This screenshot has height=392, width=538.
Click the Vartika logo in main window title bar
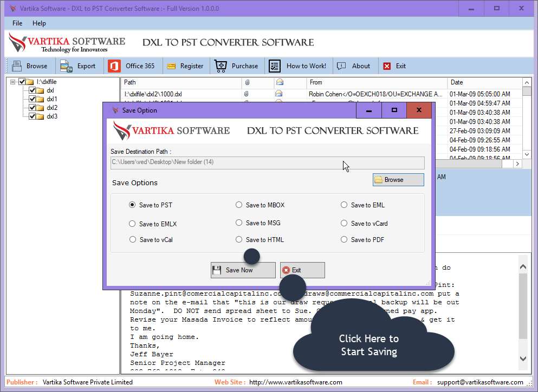click(12, 8)
